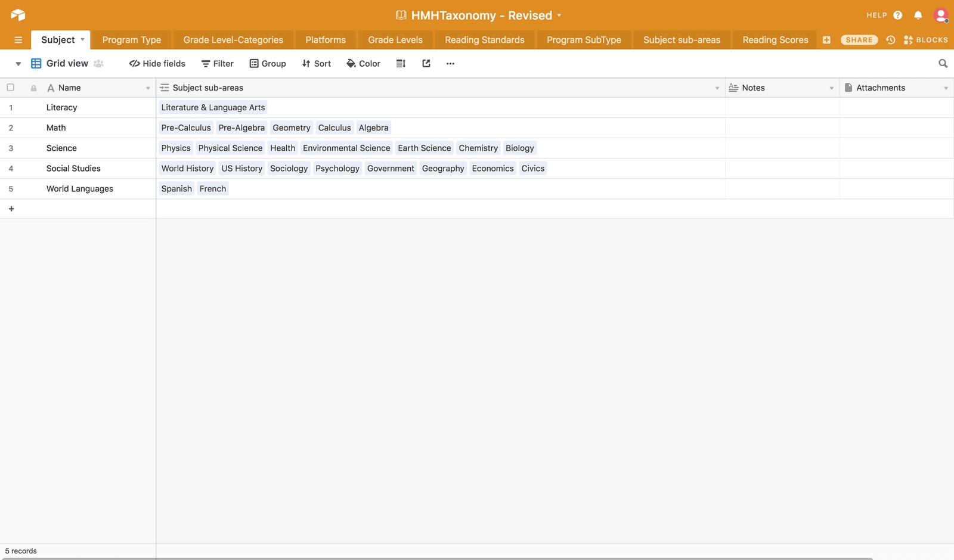Open the notifications bell
Screen dimensions: 954x560
click(x=918, y=15)
